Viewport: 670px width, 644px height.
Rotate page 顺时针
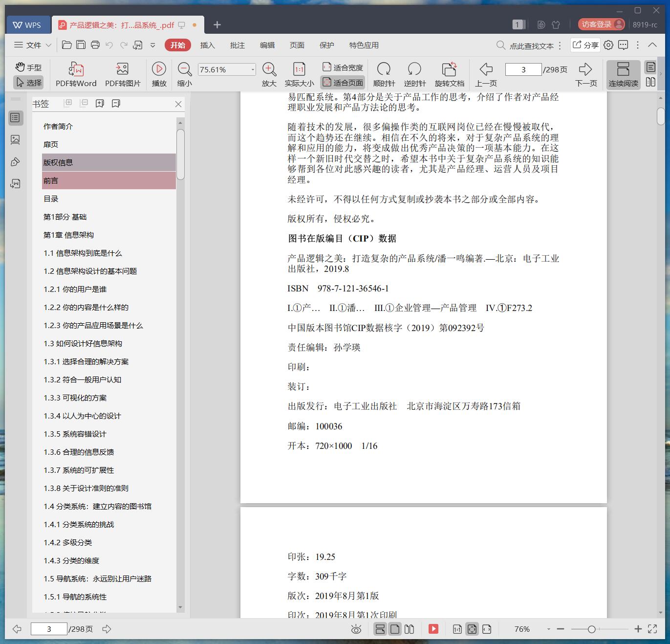pyautogui.click(x=384, y=75)
